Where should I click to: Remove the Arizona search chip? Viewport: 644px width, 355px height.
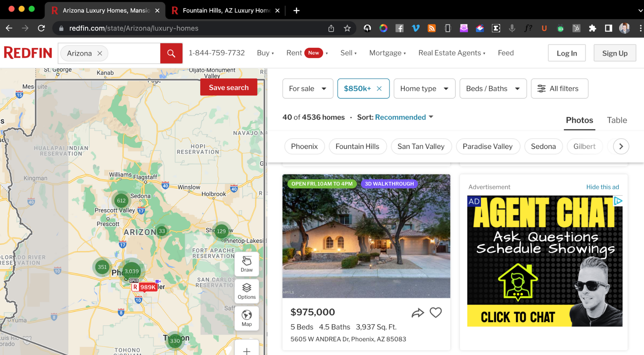click(100, 53)
